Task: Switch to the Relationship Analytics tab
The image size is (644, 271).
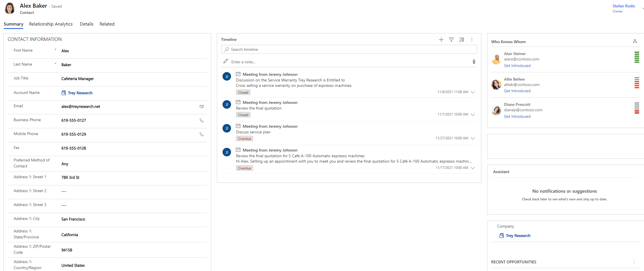Action: coord(51,24)
